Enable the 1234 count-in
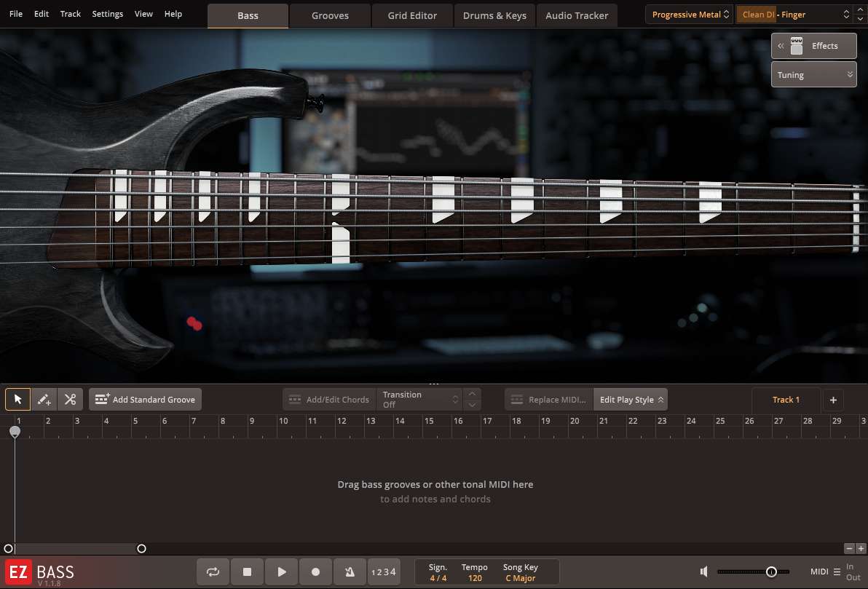Screen dimensions: 868x589 (384, 572)
